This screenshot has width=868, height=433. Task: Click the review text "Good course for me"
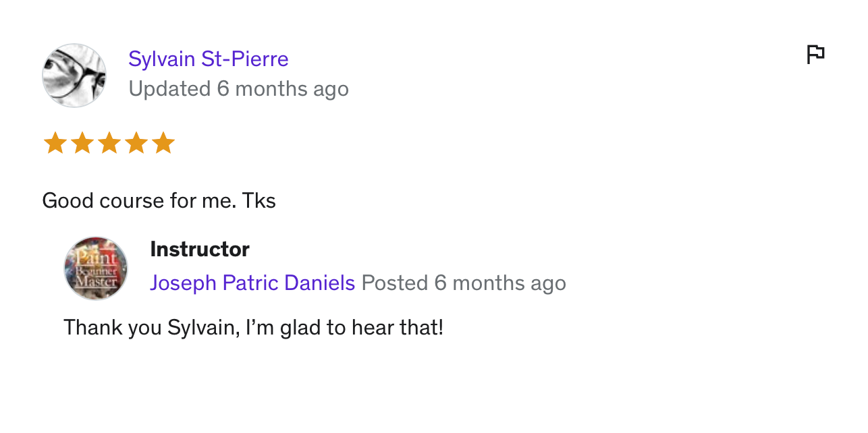(x=136, y=201)
